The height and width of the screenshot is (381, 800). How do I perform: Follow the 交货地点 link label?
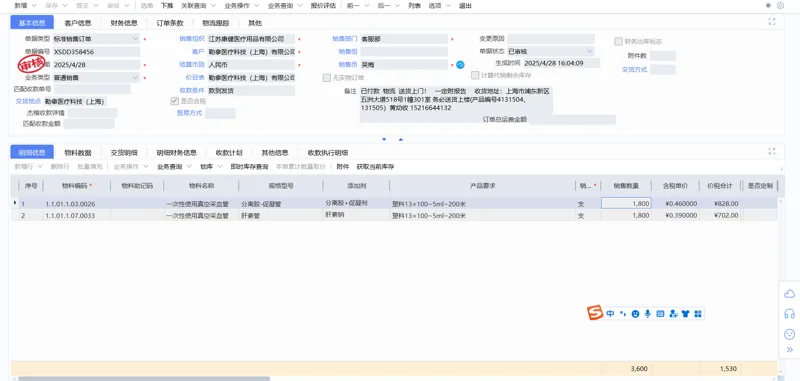28,101
